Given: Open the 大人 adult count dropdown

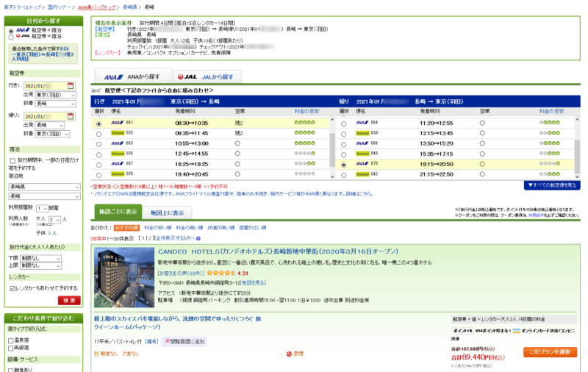Looking at the screenshot, I should pyautogui.click(x=54, y=220).
